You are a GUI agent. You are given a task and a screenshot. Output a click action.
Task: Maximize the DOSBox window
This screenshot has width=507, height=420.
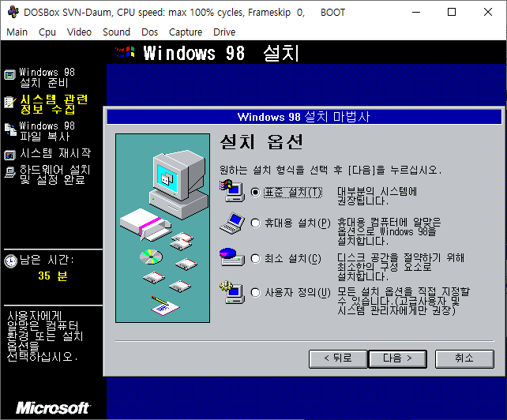[x=452, y=13]
